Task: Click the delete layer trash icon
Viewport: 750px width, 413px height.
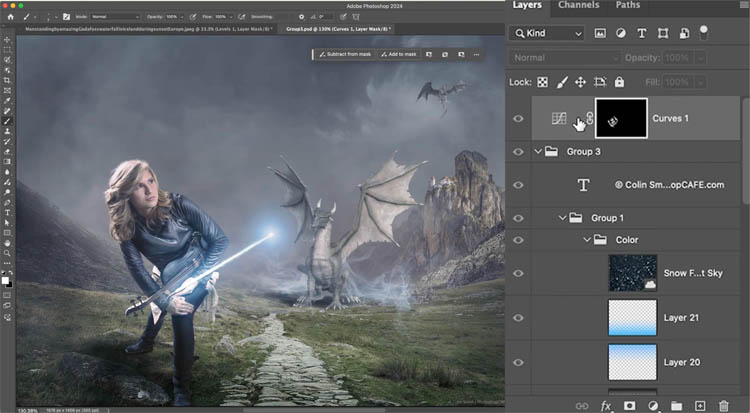Action: click(x=724, y=406)
